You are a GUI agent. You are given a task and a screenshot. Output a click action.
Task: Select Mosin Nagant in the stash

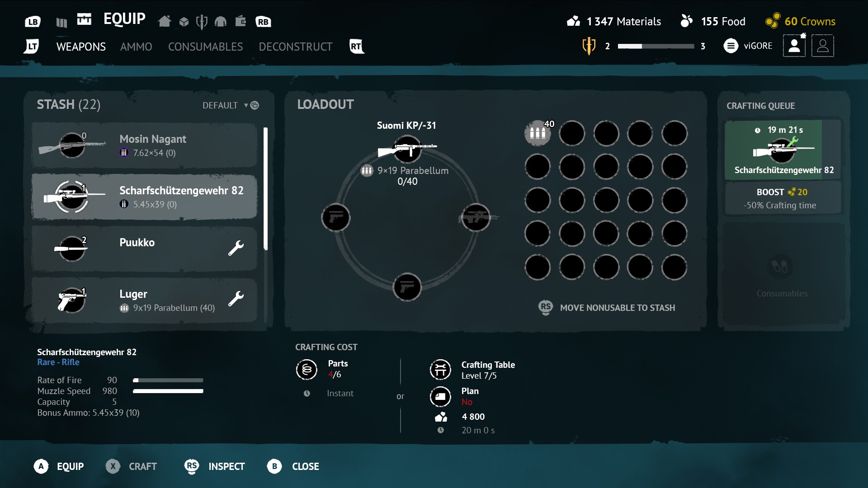coord(145,145)
